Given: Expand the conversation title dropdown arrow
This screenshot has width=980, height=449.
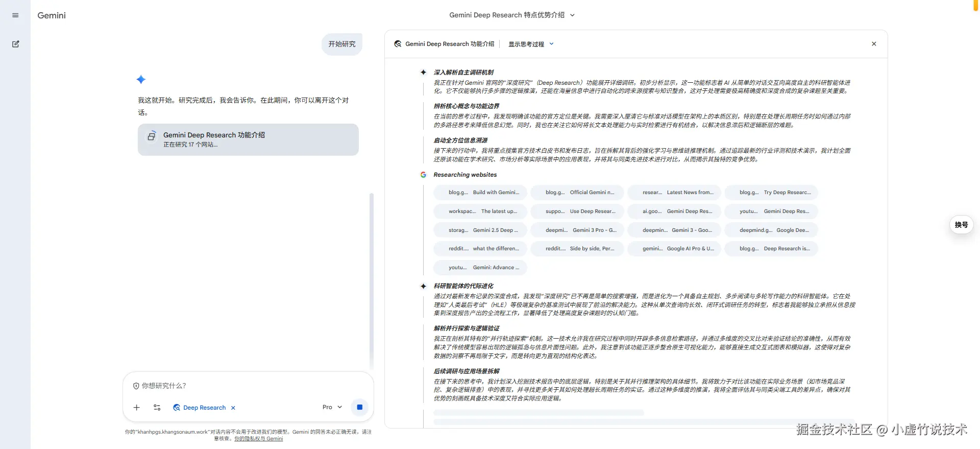Looking at the screenshot, I should (572, 15).
